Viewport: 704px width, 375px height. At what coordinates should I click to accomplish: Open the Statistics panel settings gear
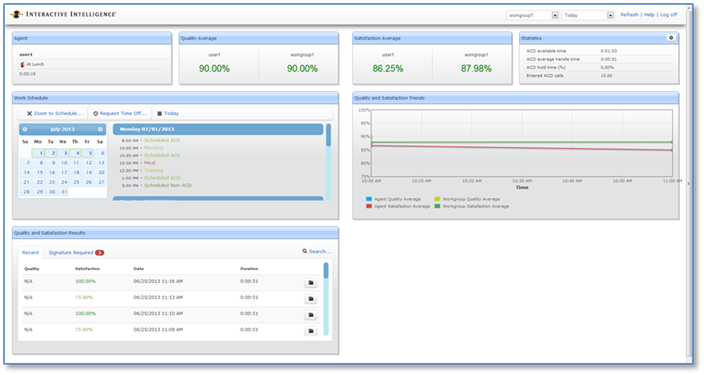click(x=671, y=38)
